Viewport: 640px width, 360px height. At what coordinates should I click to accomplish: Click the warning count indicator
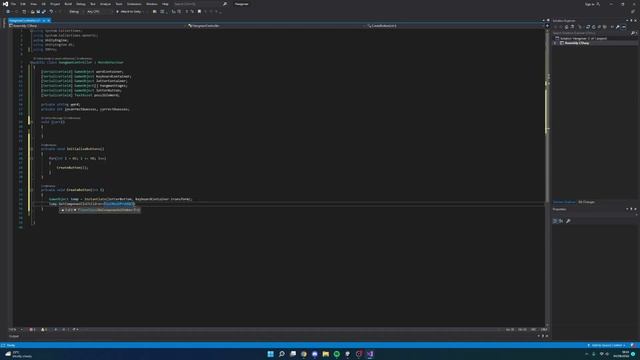[44, 330]
